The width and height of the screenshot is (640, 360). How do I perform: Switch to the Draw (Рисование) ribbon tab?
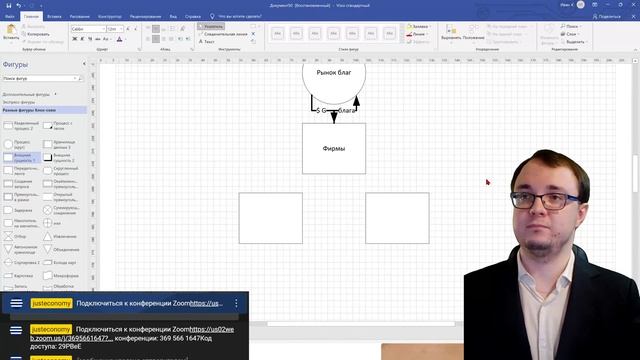(80, 16)
